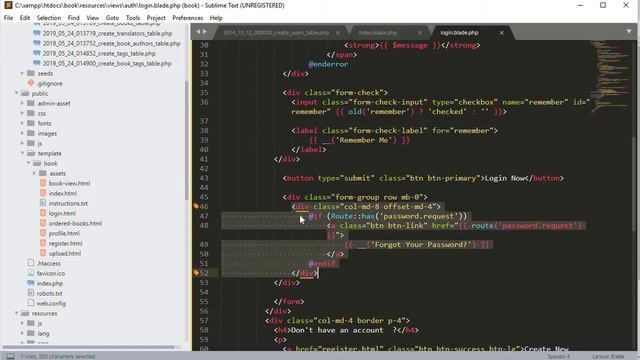Viewport: 640px width, 360px height.
Task: Toggle side bar via status bar icon
Action: 10,356
